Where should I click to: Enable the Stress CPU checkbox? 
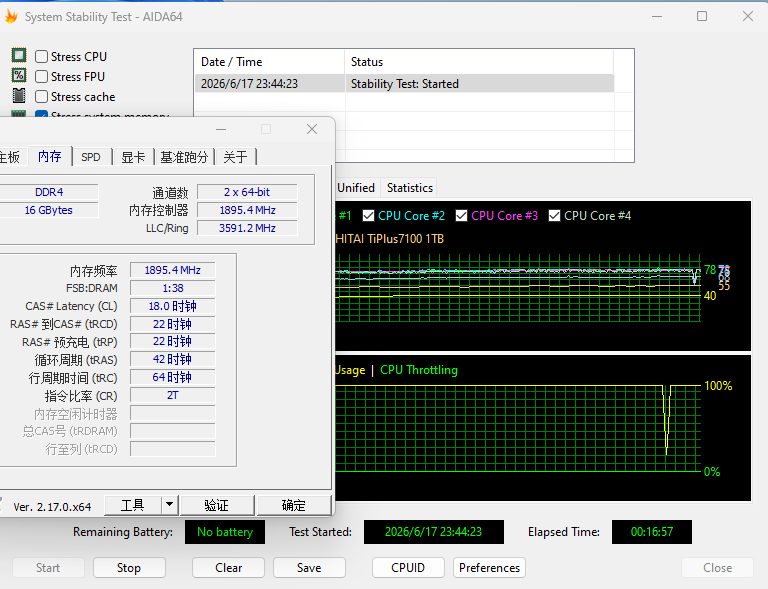click(42, 57)
